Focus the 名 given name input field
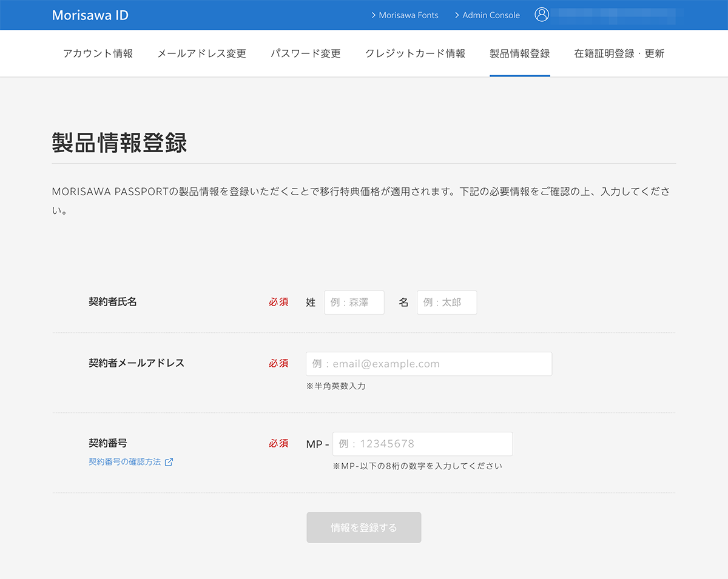 [447, 303]
